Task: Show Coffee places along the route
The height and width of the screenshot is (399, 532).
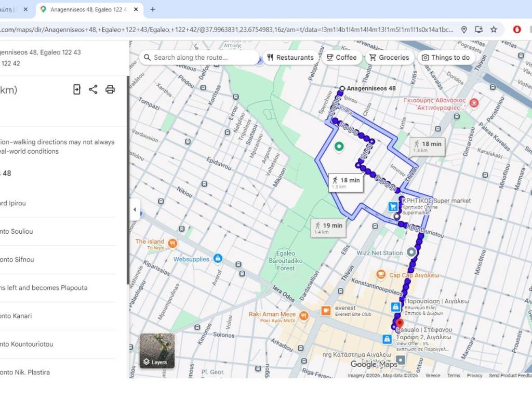Action: coord(341,58)
